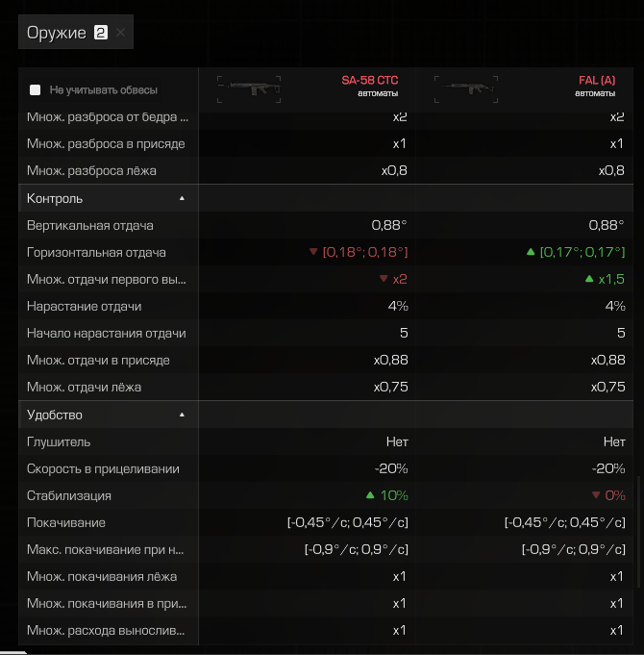
Task: Select the Множ. отдачи первого вы... label
Action: pos(107,279)
